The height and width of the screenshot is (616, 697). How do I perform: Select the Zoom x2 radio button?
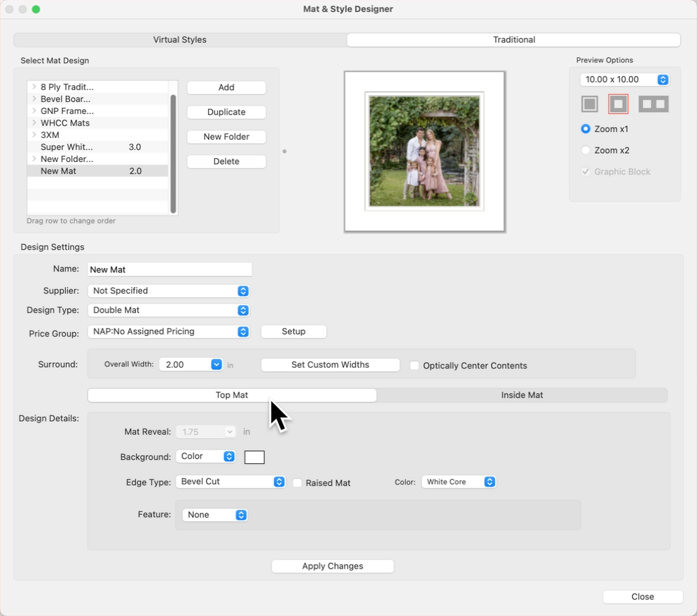tap(586, 150)
